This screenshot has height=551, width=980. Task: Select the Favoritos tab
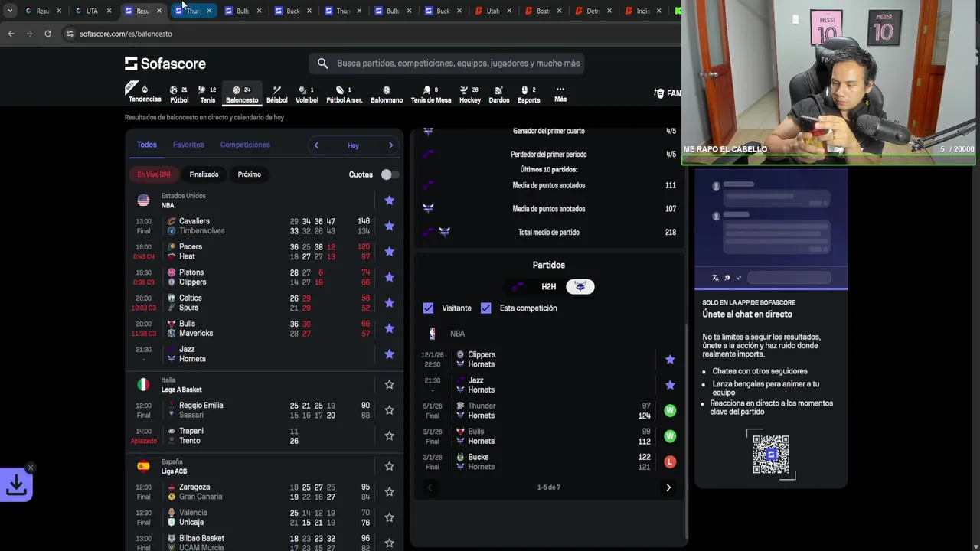point(188,145)
